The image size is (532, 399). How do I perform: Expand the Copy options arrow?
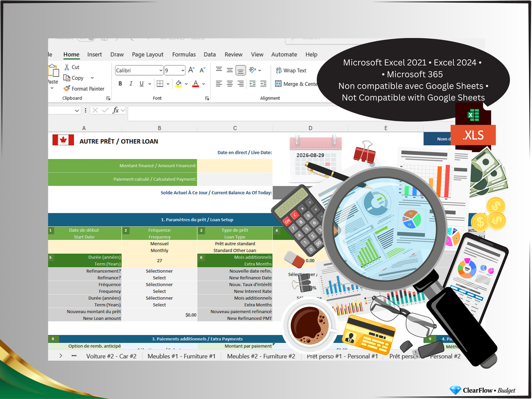pyautogui.click(x=92, y=78)
